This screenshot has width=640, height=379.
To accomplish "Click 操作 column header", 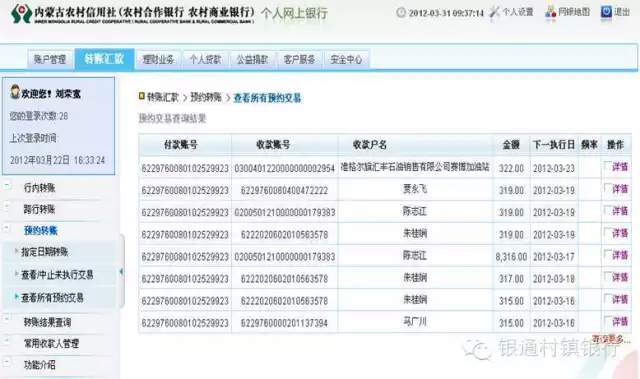I will (x=615, y=144).
